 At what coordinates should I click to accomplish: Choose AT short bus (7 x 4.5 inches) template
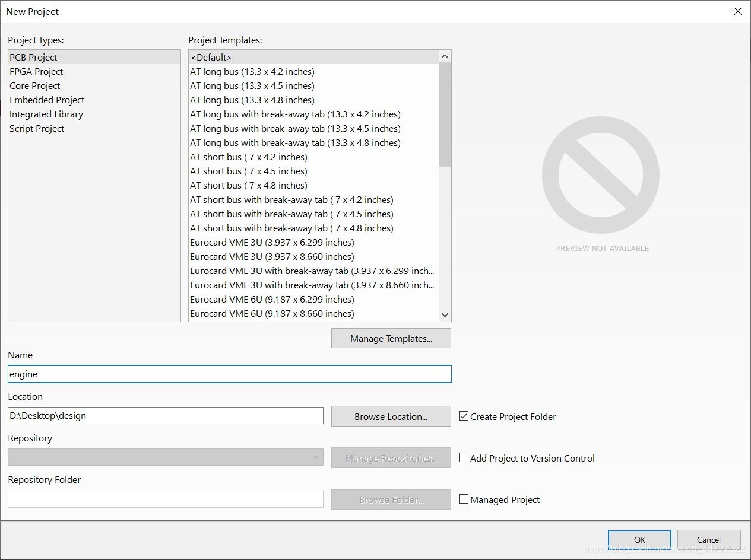click(x=249, y=171)
